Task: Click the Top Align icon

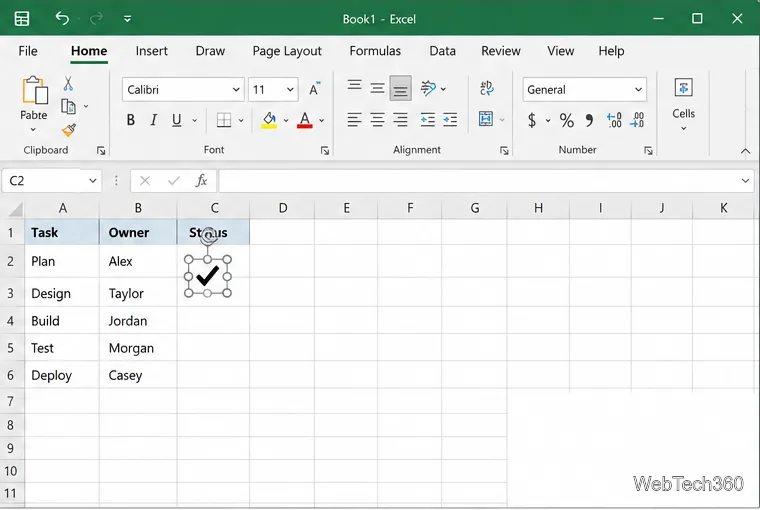Action: pos(354,87)
